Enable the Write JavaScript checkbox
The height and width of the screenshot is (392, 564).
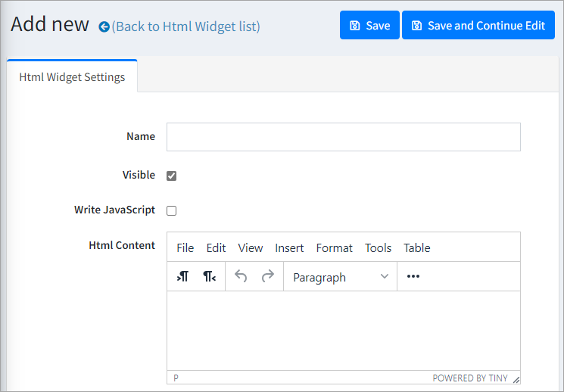click(x=172, y=210)
